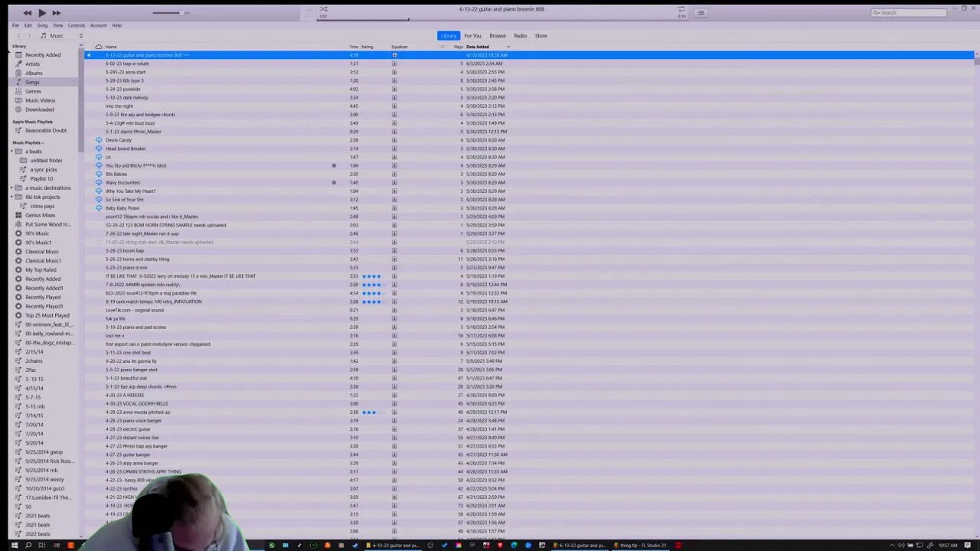Select Music Videos in the Library sidebar
This screenshot has height=551, width=980.
[40, 100]
